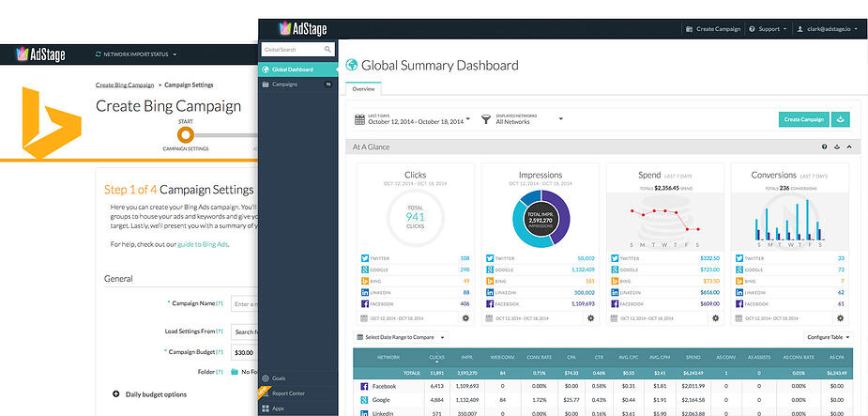Click the teal download button beside Create Campaign
The height and width of the screenshot is (416, 868).
(x=841, y=119)
